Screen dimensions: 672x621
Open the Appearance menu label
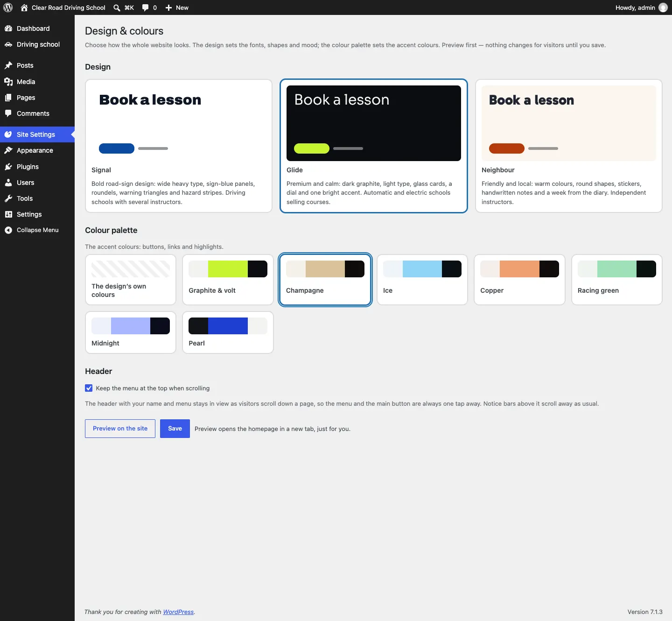[x=35, y=150]
